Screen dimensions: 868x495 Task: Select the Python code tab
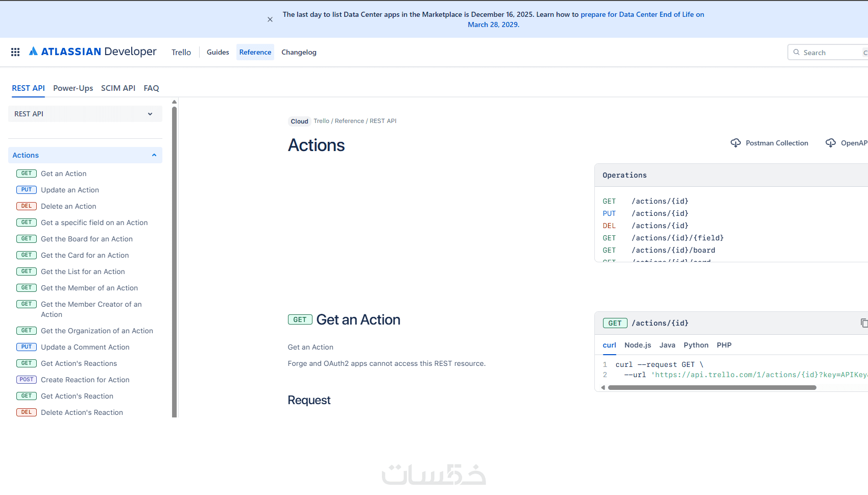pos(696,345)
